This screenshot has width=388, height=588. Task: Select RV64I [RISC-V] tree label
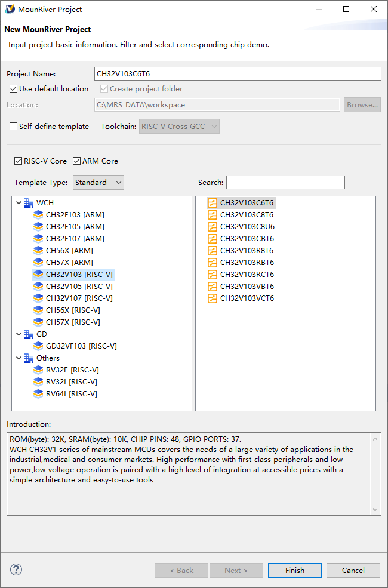pyautogui.click(x=71, y=394)
